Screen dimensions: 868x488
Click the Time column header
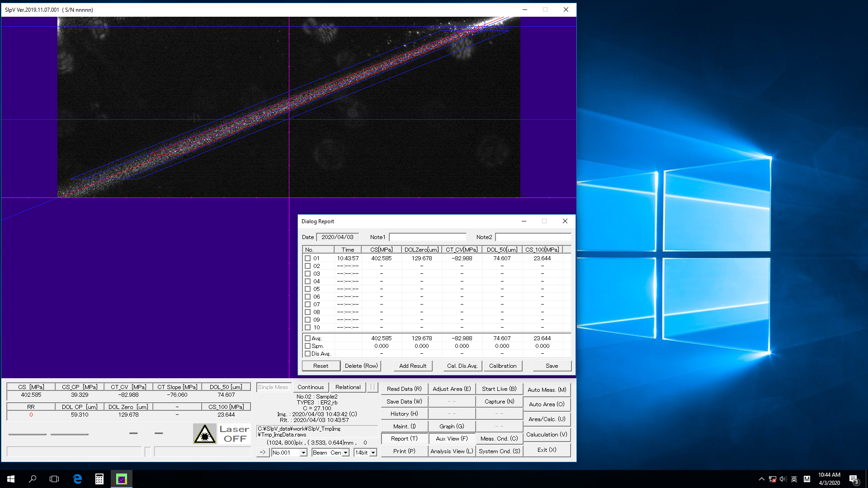click(348, 249)
